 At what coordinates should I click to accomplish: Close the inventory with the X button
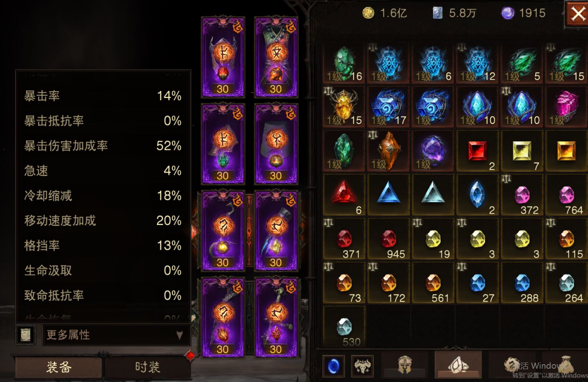coord(577,15)
